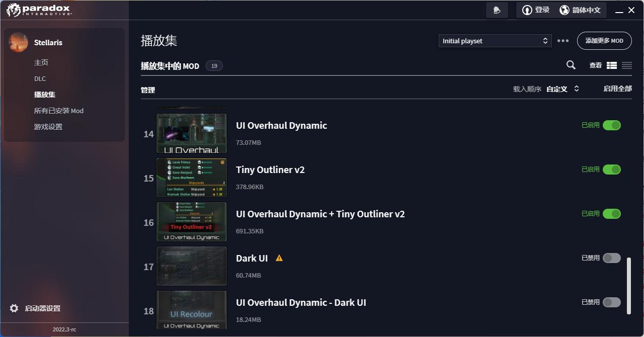Viewport: 644px width, 337px height.
Task: Click the mod count badge 19
Action: [214, 66]
